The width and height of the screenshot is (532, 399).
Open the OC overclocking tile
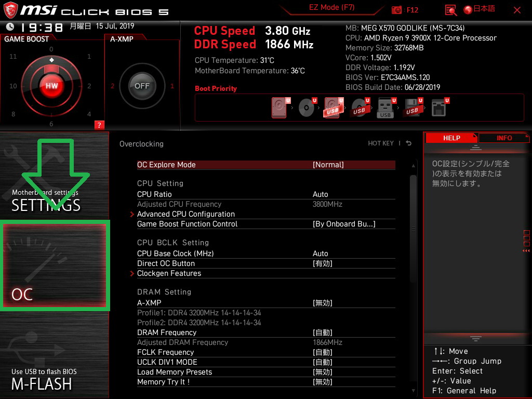55,265
